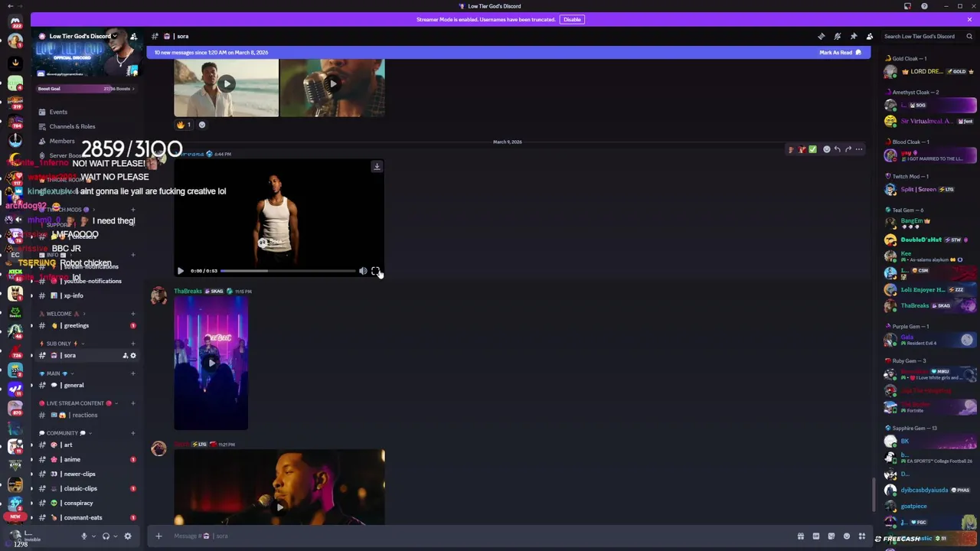Open the apps launcher in message bar
Viewport: 980px width, 551px height.
862,536
